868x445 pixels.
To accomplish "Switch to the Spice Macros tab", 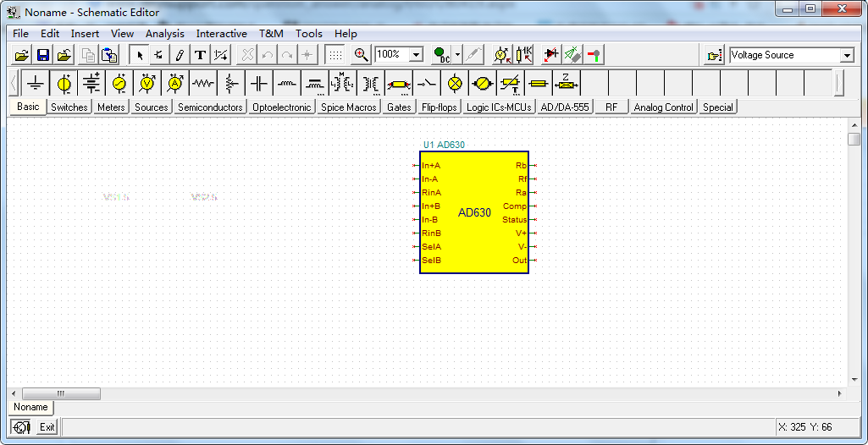I will click(349, 107).
